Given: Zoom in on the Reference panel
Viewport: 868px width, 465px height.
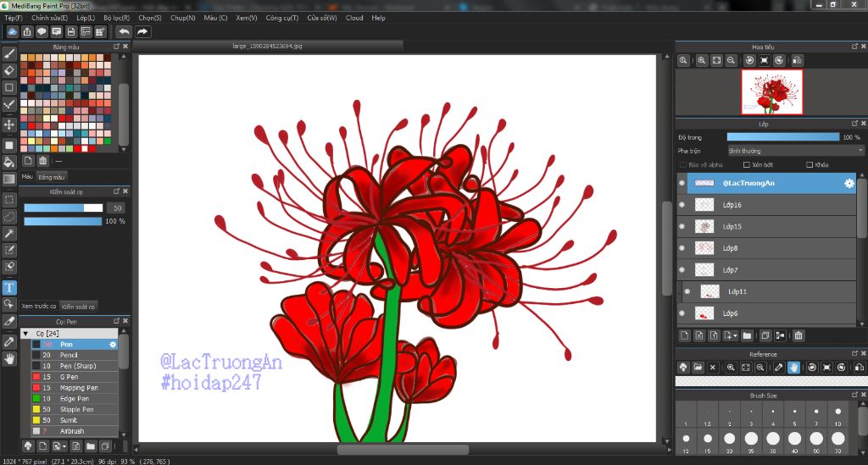Looking at the screenshot, I should 731,367.
